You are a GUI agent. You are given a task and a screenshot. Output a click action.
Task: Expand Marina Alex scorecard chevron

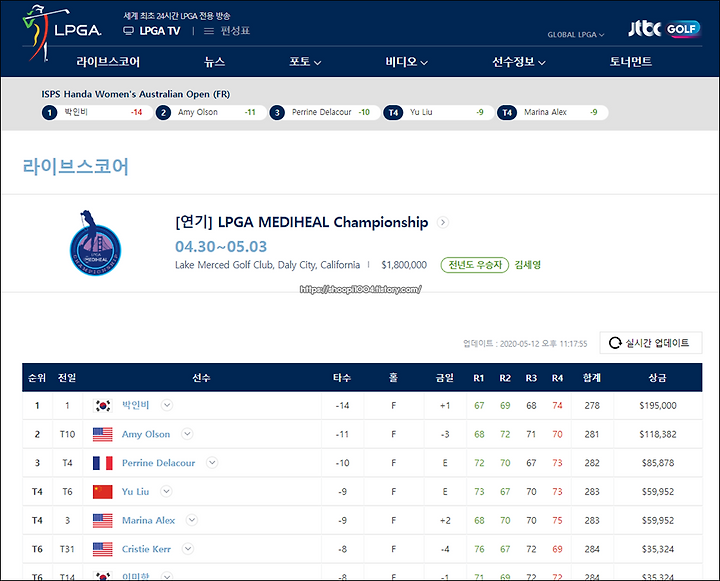(192, 520)
